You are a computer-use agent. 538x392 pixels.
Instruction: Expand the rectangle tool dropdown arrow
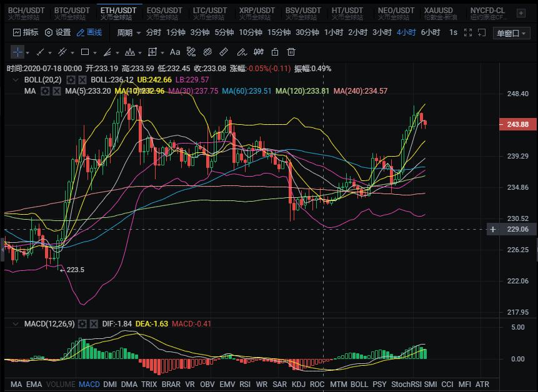(95, 53)
